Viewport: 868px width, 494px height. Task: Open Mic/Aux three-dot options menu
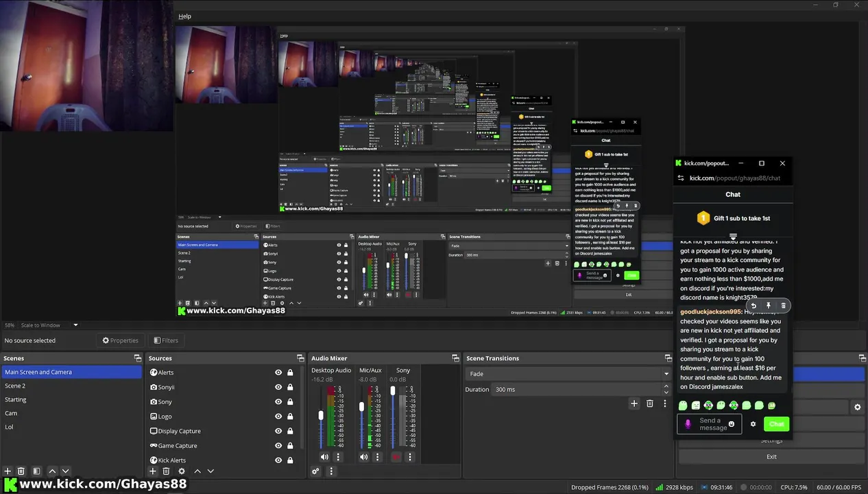tap(377, 457)
